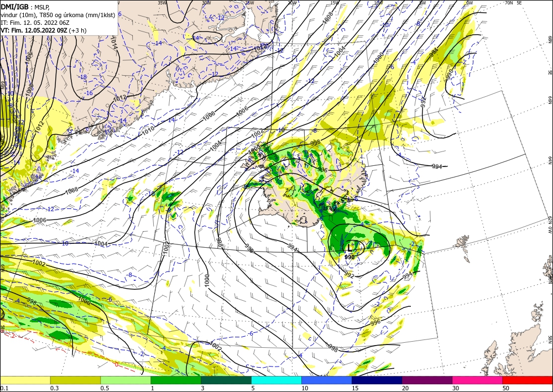The width and height of the screenshot is (553, 392).
Task: Select the pink 30–50 mm legend swatch
Action: click(478, 380)
